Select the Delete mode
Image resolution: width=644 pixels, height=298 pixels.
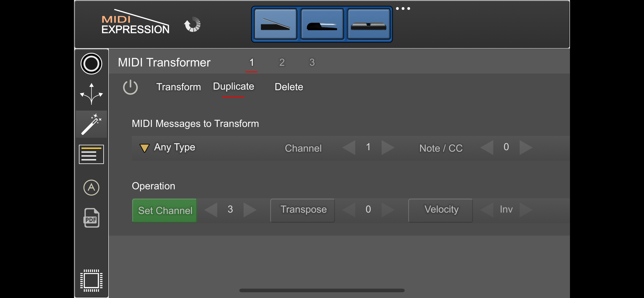coord(289,87)
